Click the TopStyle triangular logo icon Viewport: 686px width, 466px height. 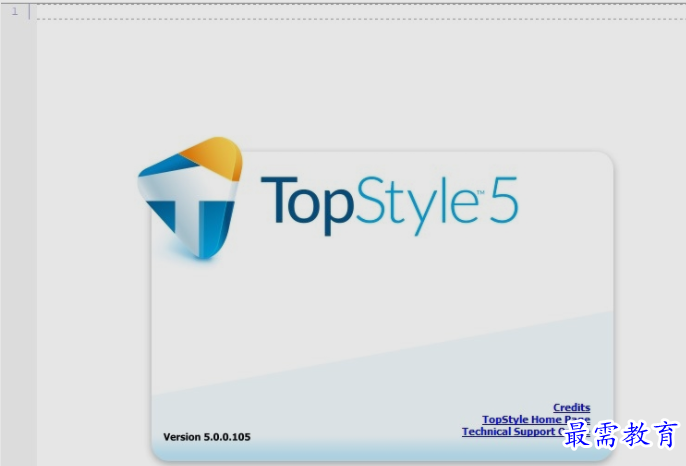coord(190,198)
